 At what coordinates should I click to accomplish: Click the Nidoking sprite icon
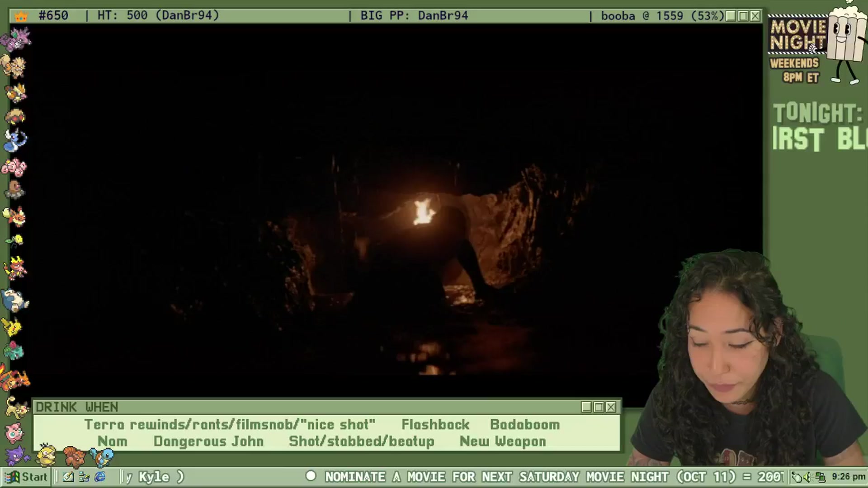pyautogui.click(x=16, y=38)
